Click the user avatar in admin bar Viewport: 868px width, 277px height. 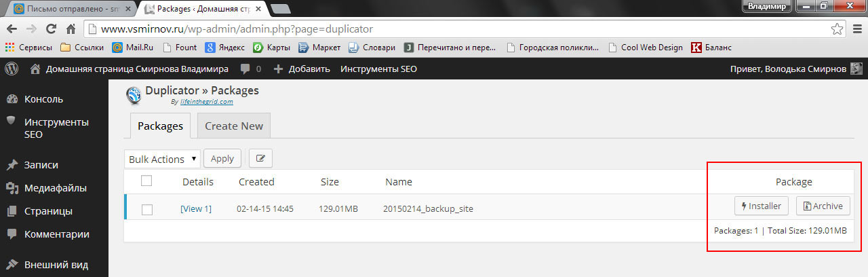tap(856, 69)
